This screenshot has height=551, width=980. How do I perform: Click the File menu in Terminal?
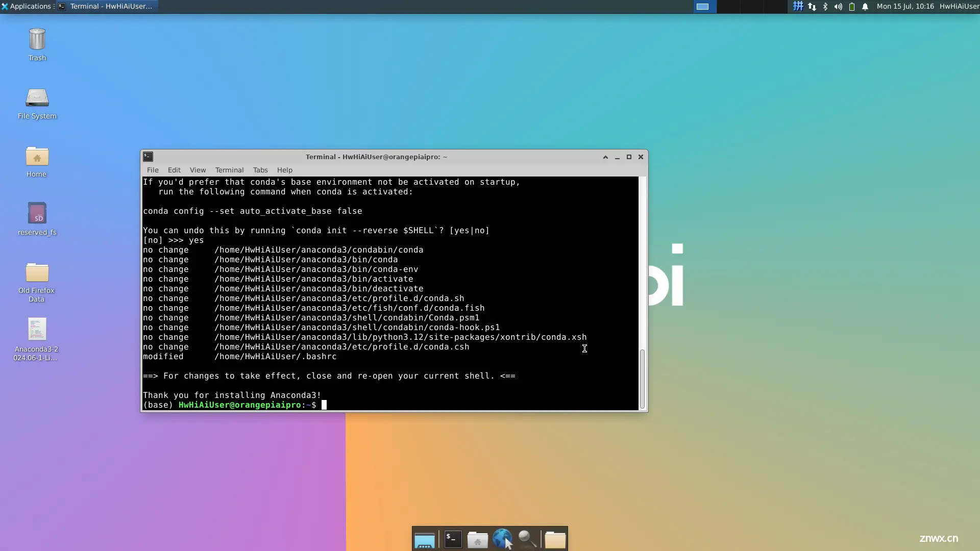[153, 169]
